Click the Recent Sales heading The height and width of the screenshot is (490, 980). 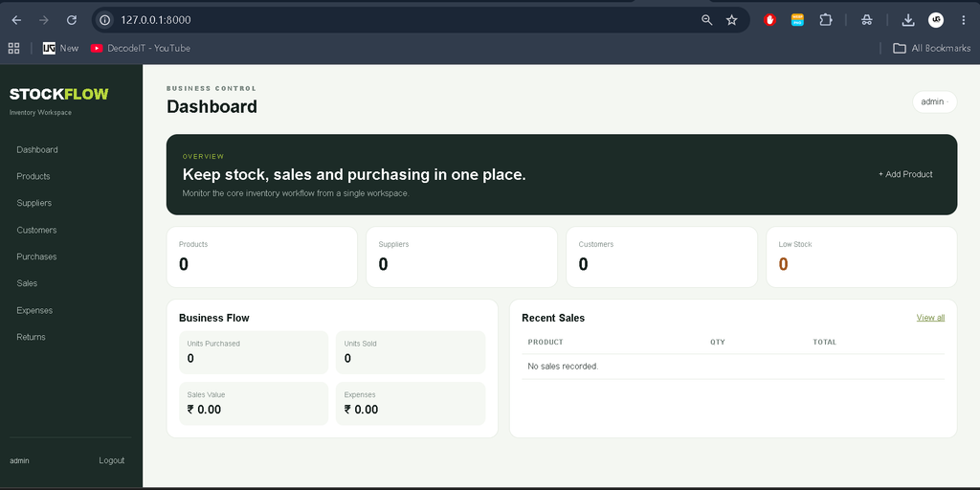click(553, 318)
